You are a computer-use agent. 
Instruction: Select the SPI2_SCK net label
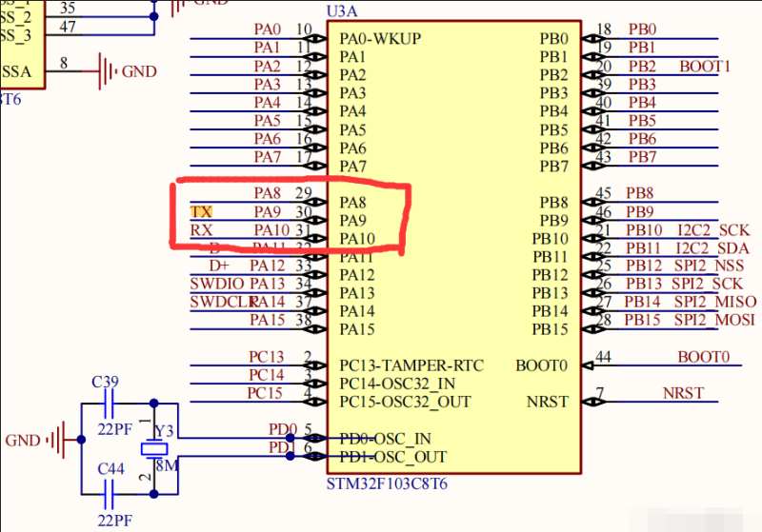[708, 284]
